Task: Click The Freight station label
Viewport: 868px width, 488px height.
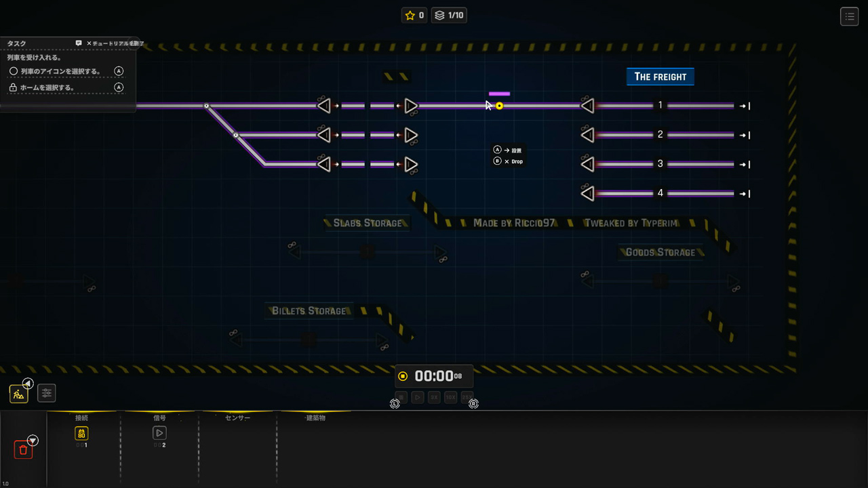Action: [660, 77]
